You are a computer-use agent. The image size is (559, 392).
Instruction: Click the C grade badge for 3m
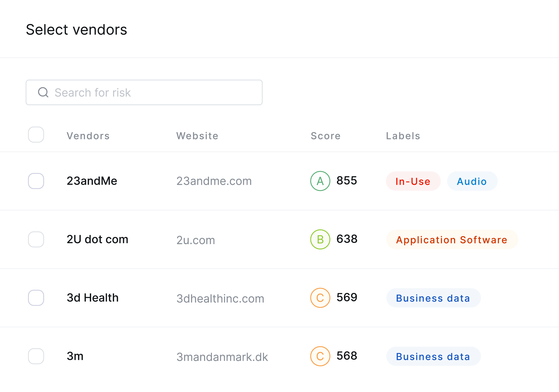coord(320,356)
